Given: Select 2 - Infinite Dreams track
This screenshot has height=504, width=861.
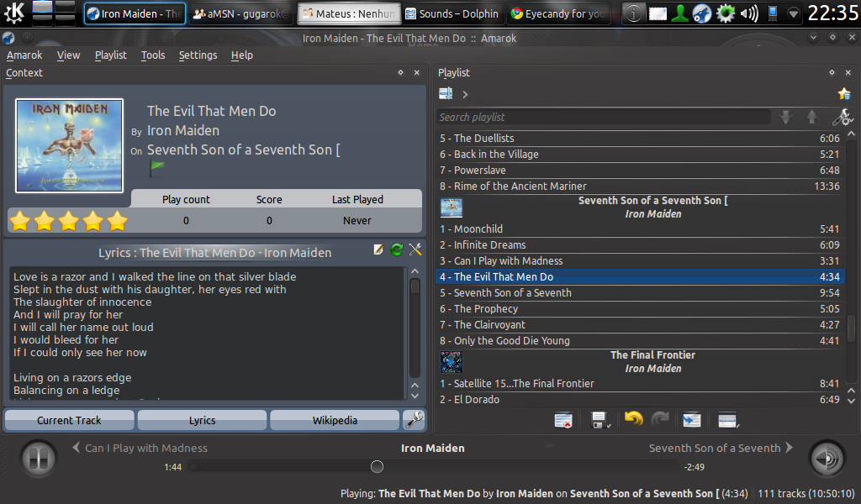Looking at the screenshot, I should [640, 244].
